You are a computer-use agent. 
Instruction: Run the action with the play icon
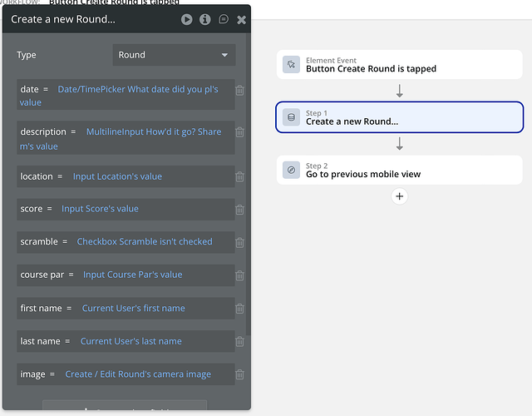186,19
